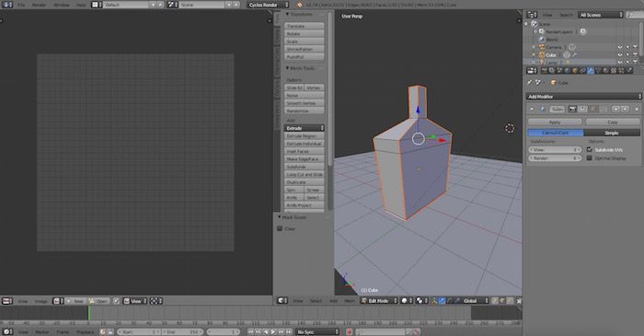This screenshot has width=644, height=336.
Task: Select the Catmull-Clark subdivision type
Action: click(556, 133)
